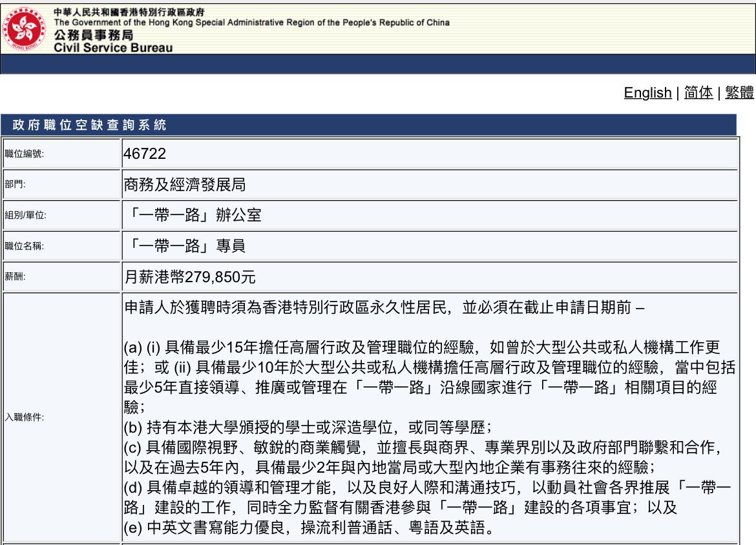
Task: Click the Government of HKSAR English header line
Action: (252, 22)
